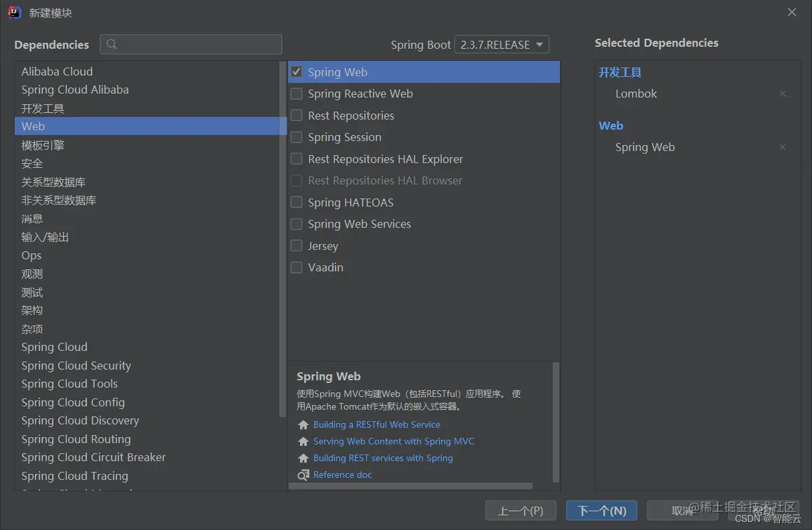Remove the Spring Web selected dependency
The height and width of the screenshot is (530, 812).
click(783, 147)
